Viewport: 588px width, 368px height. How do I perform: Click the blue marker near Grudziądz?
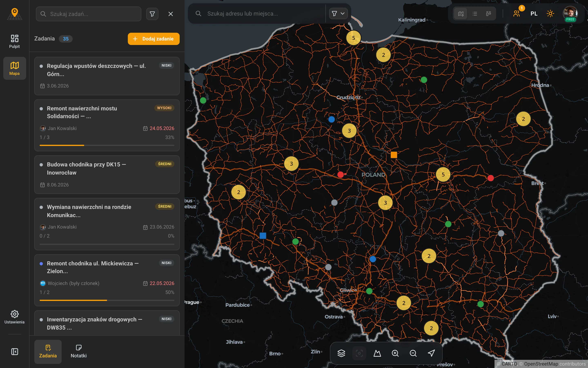click(331, 119)
